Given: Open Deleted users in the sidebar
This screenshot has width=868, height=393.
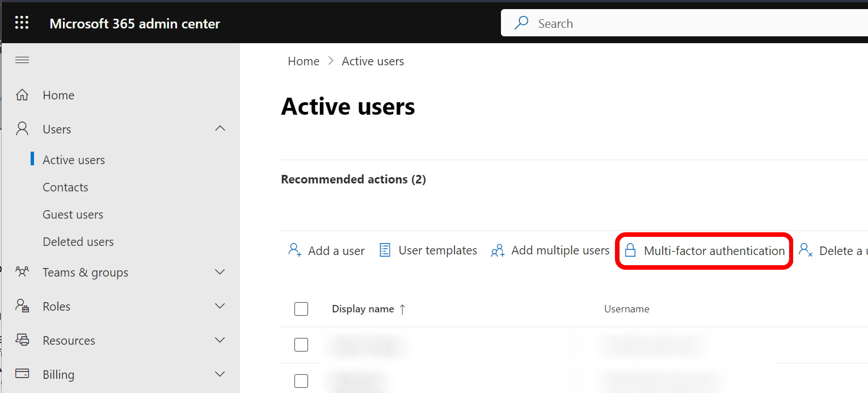Looking at the screenshot, I should pyautogui.click(x=78, y=242).
